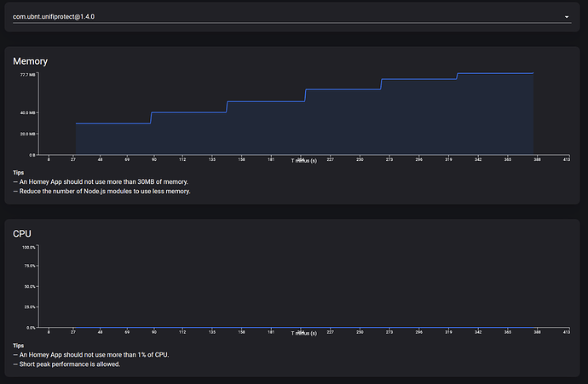588x384 pixels.
Task: Click the 413 tick on Memory time axis
Action: [566, 159]
